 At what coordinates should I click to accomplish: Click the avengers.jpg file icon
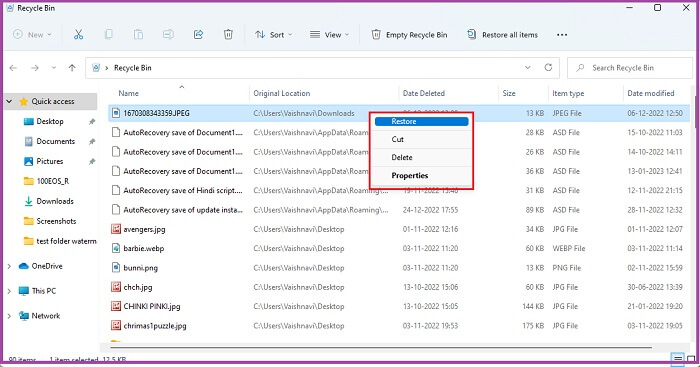click(x=116, y=229)
